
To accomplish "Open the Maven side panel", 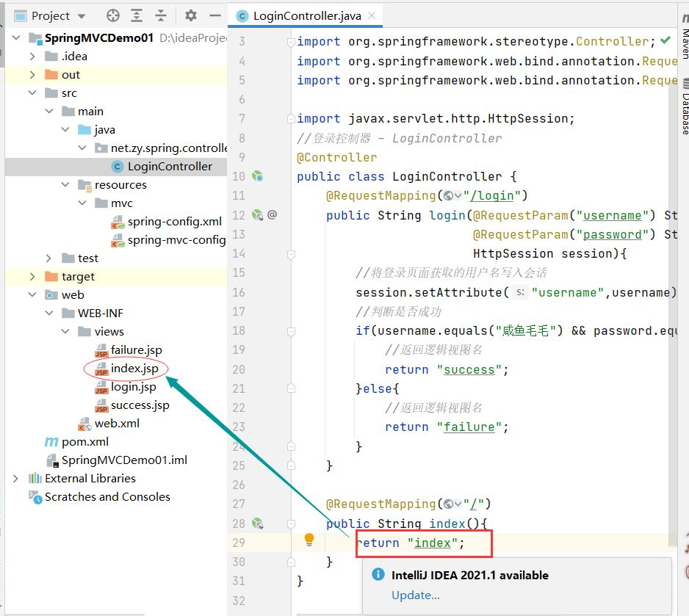I will pos(685,37).
